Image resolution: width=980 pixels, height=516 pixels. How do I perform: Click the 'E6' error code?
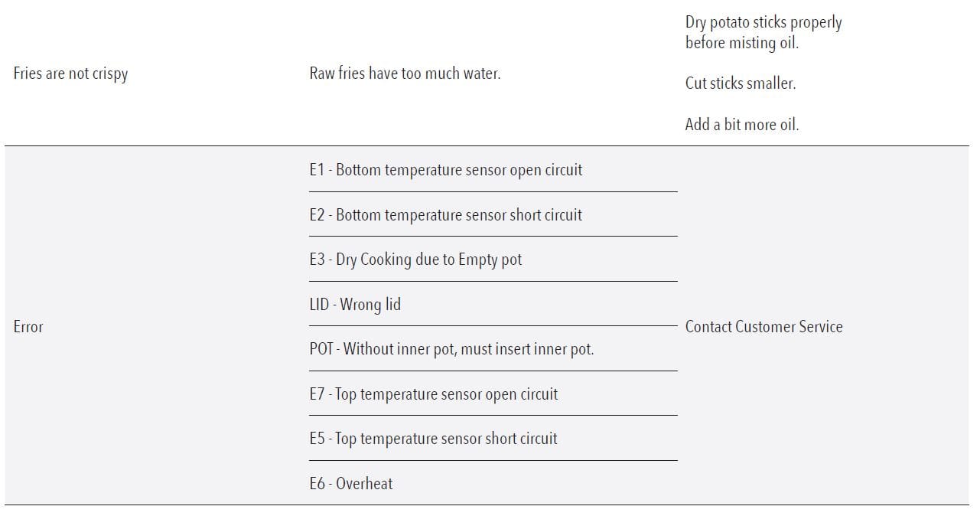pos(317,484)
